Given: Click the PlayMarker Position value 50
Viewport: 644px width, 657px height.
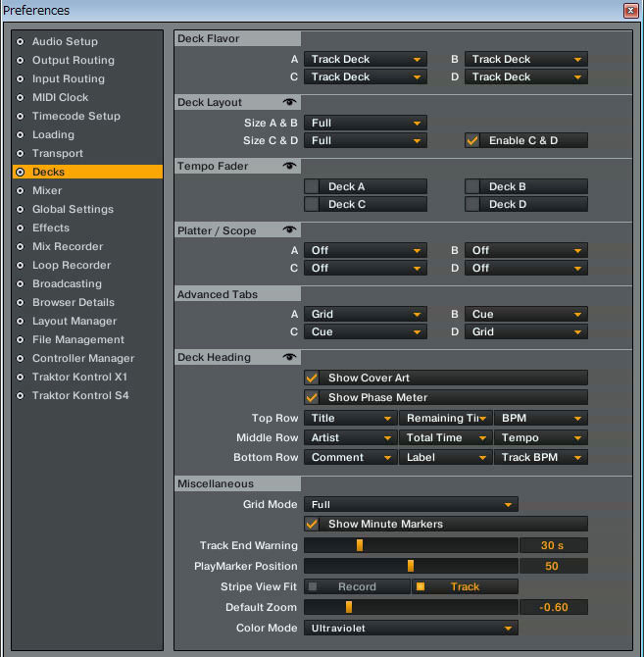Looking at the screenshot, I should coord(554,566).
